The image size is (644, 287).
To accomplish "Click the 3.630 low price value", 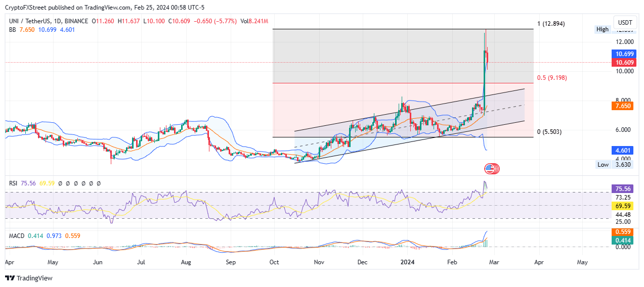I will [622, 164].
